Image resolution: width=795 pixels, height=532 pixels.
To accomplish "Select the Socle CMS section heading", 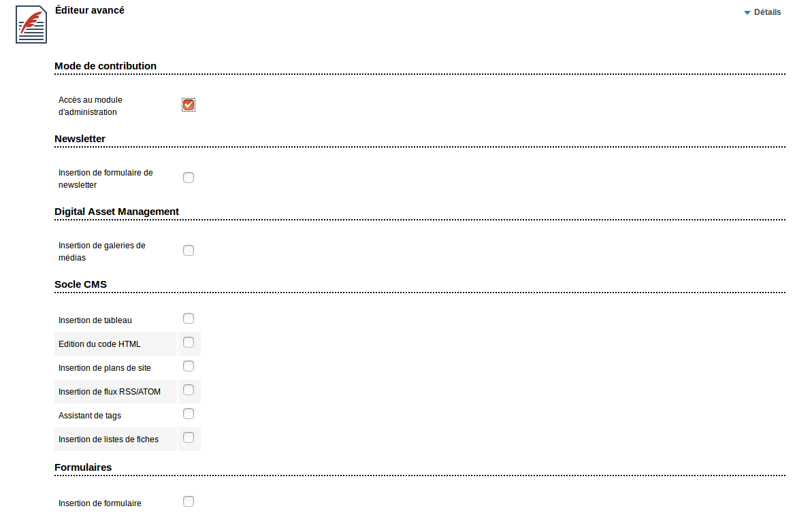I will (x=80, y=285).
